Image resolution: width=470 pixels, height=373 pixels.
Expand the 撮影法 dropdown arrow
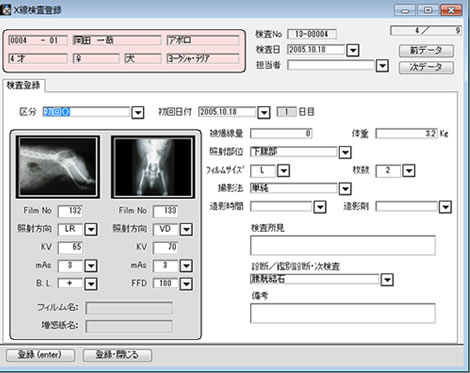345,189
